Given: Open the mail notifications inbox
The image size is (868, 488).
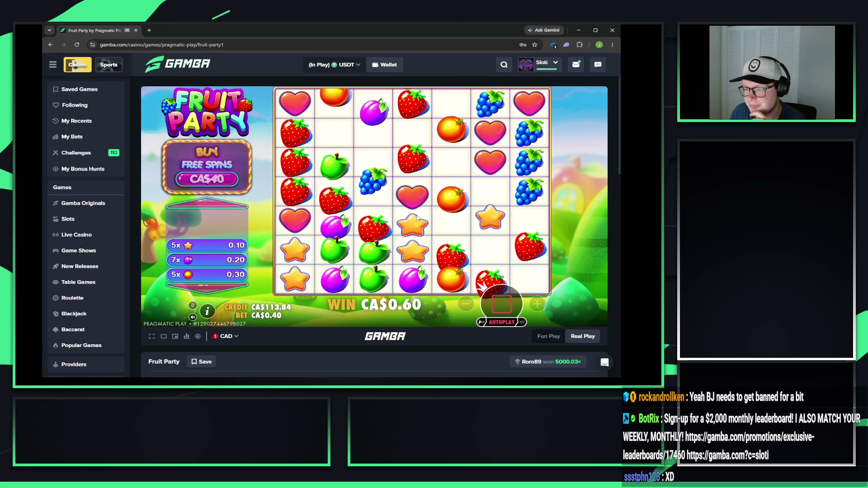Looking at the screenshot, I should pos(576,65).
